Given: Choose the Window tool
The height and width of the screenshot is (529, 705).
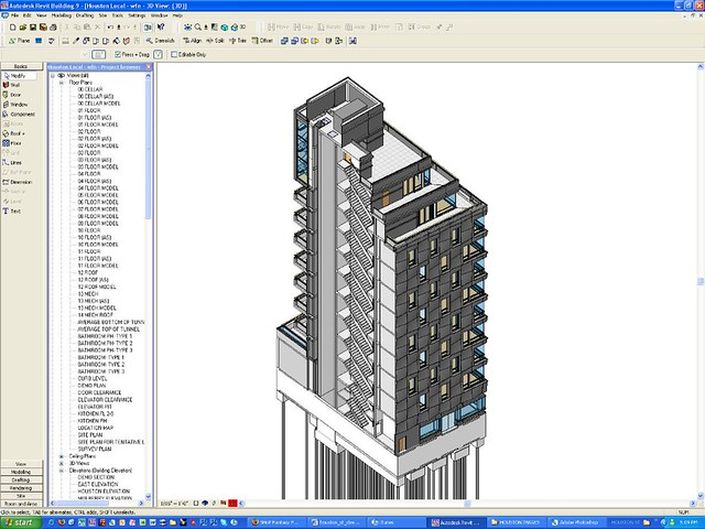Looking at the screenshot, I should click(18, 104).
